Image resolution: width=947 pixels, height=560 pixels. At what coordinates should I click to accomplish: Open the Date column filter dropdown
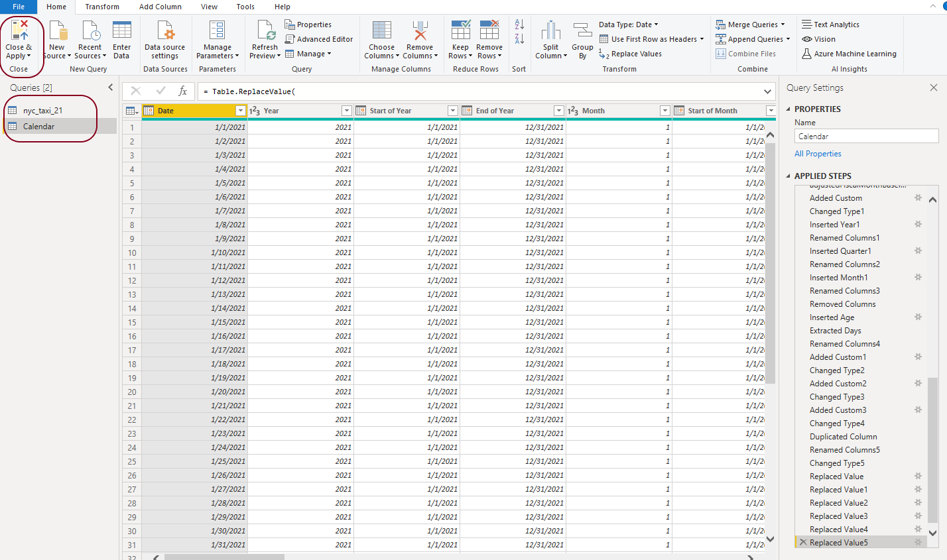[x=241, y=111]
